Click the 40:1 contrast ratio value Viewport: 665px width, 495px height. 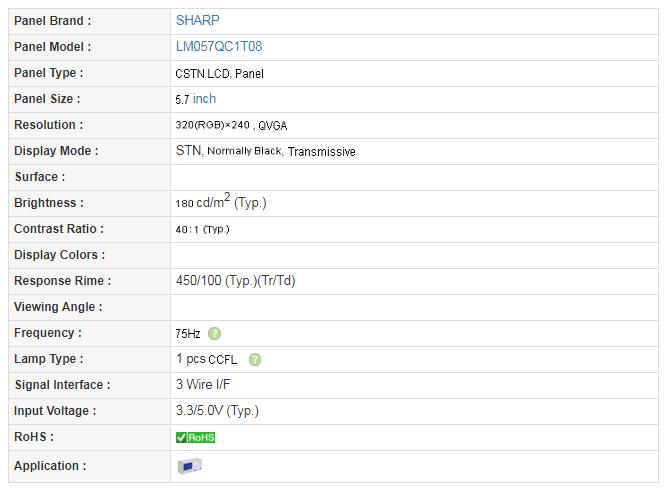coord(202,229)
